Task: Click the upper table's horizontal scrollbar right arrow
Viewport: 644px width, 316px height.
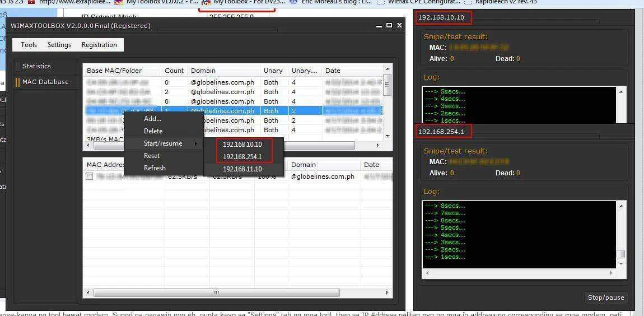Action: pos(378,146)
